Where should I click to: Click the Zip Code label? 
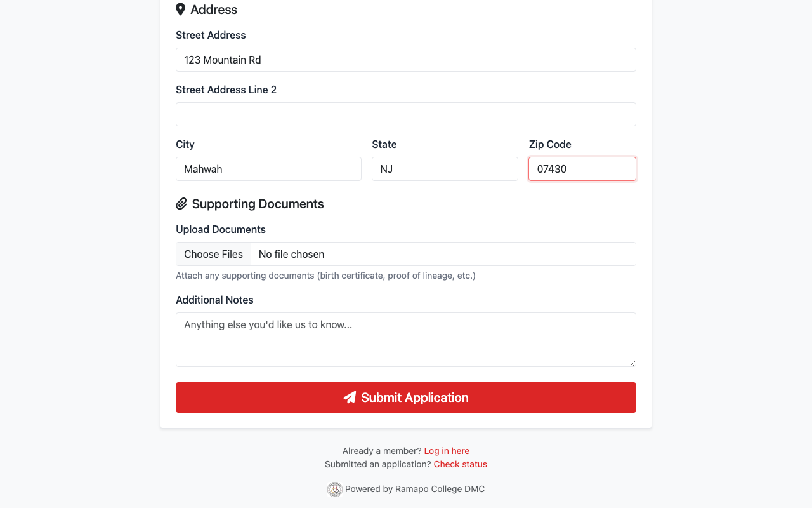[x=550, y=144]
